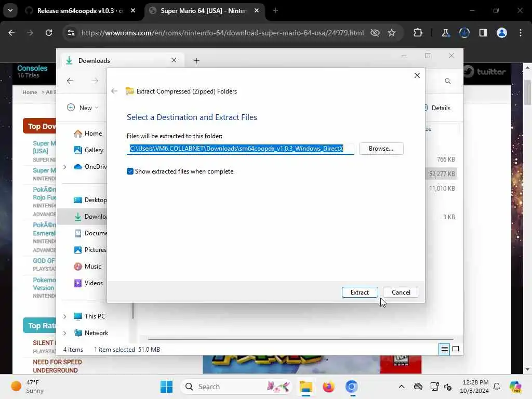Open Pictures folder in sidebar

coord(90,250)
